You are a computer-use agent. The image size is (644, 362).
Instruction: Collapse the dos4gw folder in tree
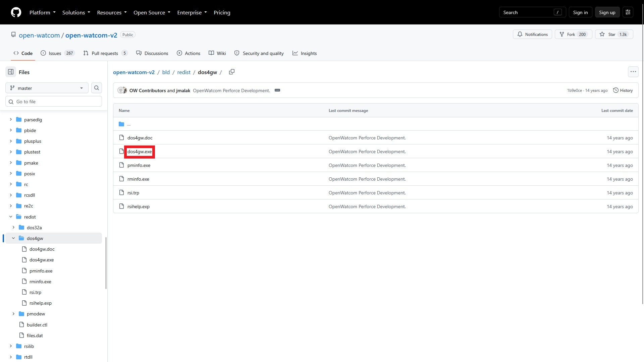point(13,238)
